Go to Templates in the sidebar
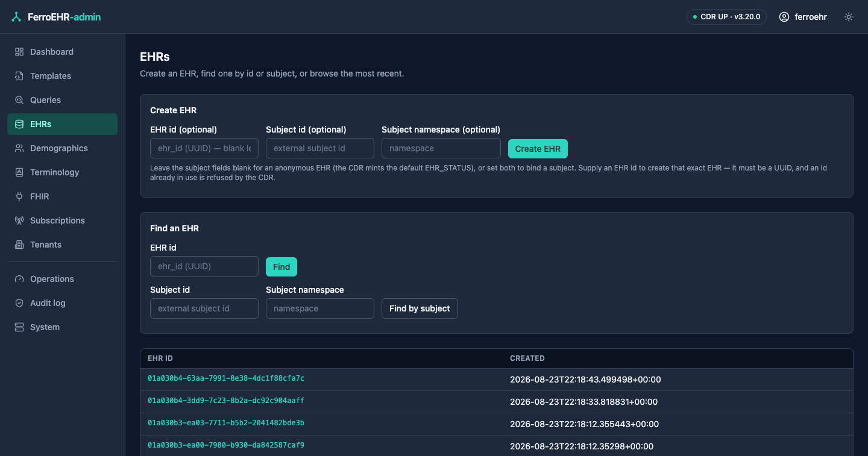 [62, 76]
